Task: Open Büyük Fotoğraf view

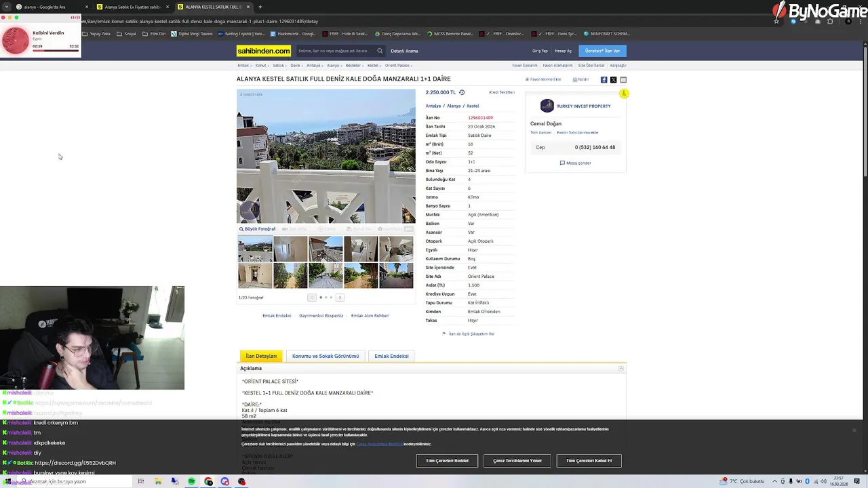Action: pyautogui.click(x=258, y=229)
